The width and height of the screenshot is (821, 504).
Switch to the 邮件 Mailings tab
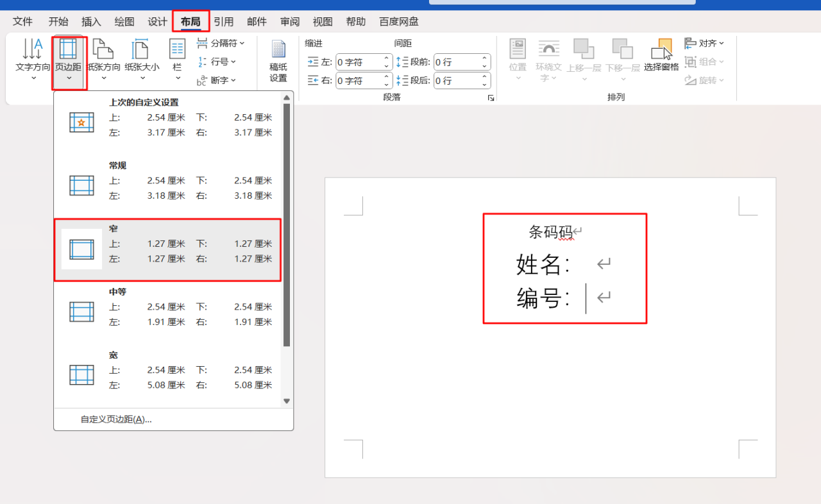pyautogui.click(x=257, y=22)
